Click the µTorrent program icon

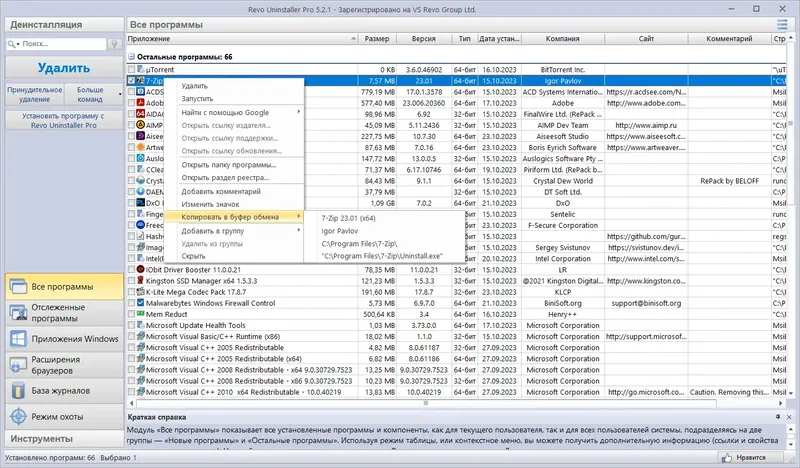click(141, 69)
